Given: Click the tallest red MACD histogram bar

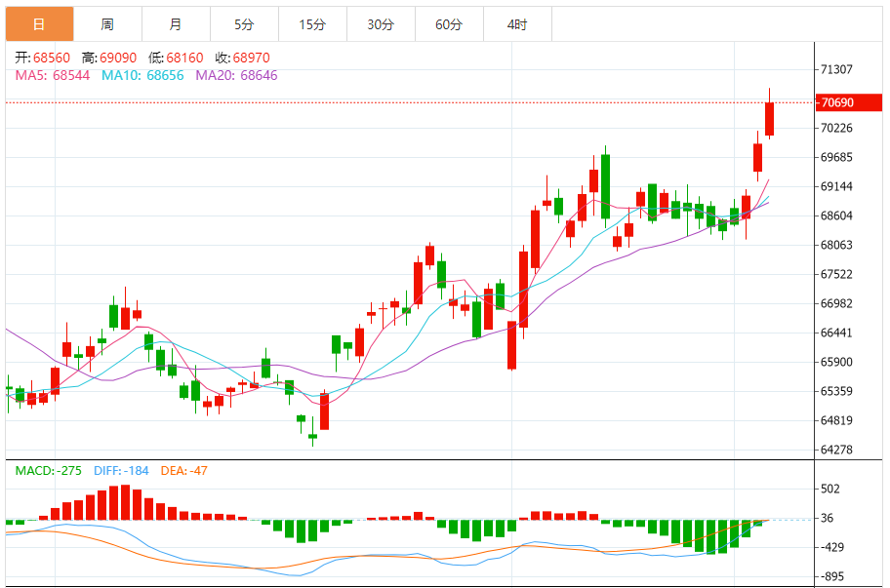Looking at the screenshot, I should 126,502.
